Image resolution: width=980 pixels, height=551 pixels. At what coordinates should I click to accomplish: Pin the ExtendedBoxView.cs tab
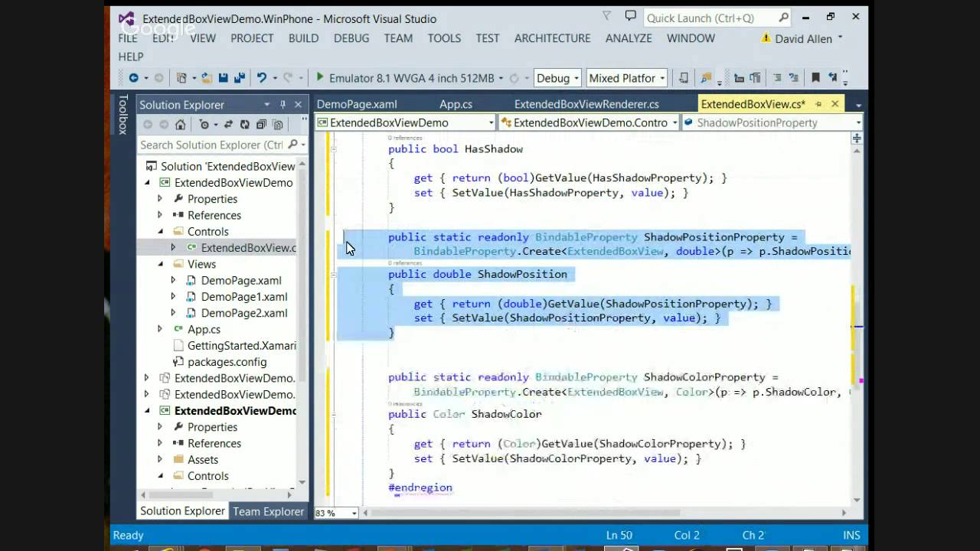[x=818, y=104]
